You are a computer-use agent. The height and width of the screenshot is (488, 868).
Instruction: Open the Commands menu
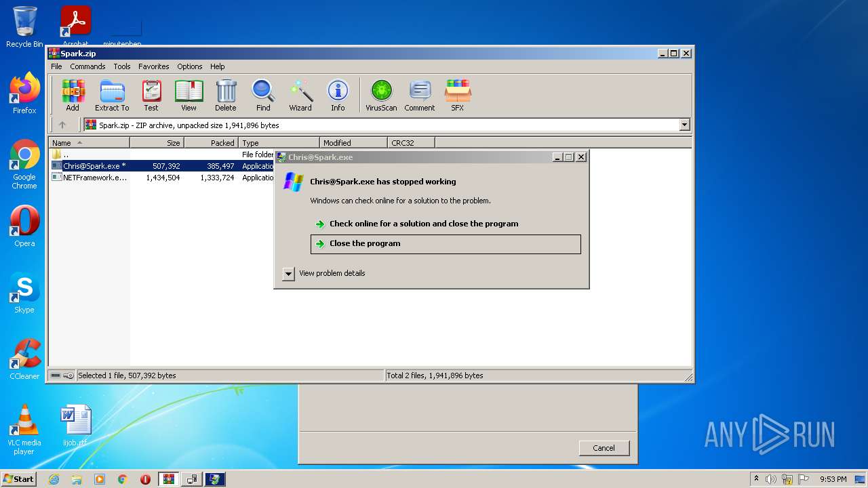tap(87, 66)
